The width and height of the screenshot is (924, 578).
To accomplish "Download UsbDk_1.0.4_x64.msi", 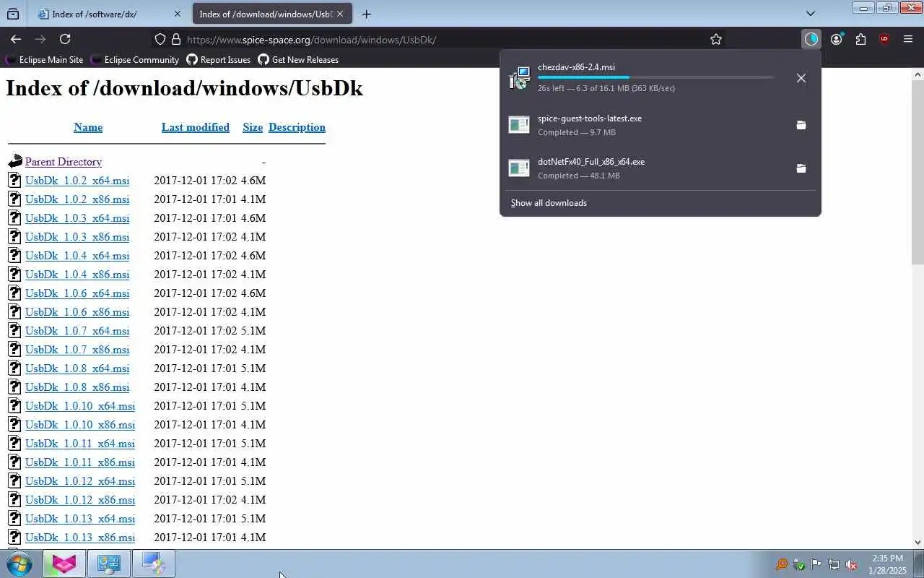I will click(x=77, y=256).
